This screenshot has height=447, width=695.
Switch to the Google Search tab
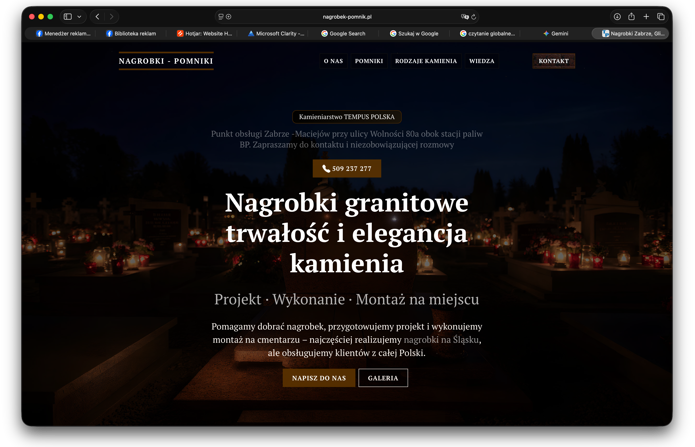[x=344, y=33]
